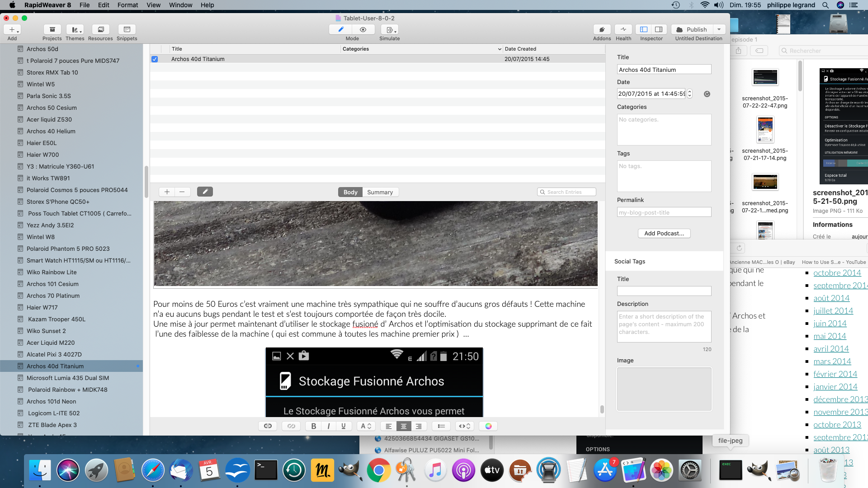
Task: Click octobre 2014 link in browser window
Action: [837, 273]
